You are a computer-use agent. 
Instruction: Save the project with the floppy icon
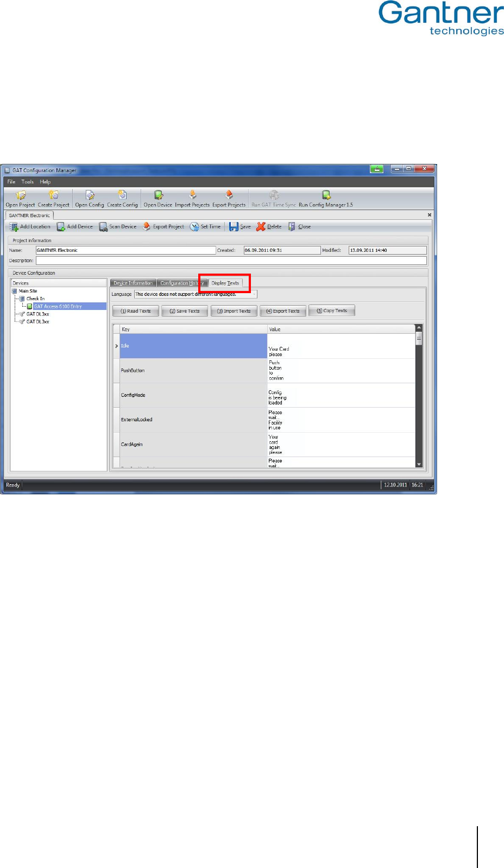pyautogui.click(x=234, y=227)
